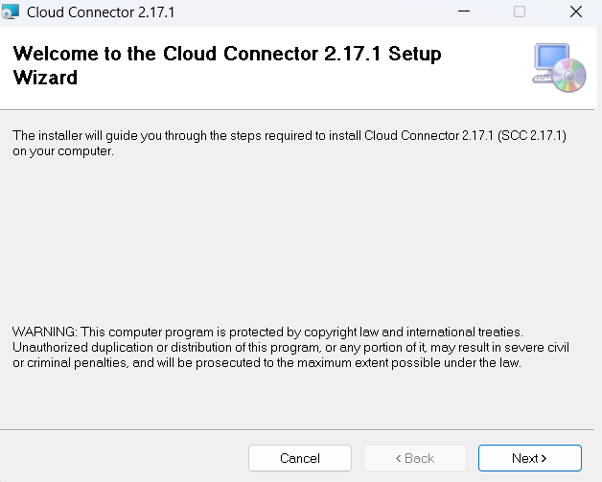Click the disabled maximize window button

tap(519, 12)
